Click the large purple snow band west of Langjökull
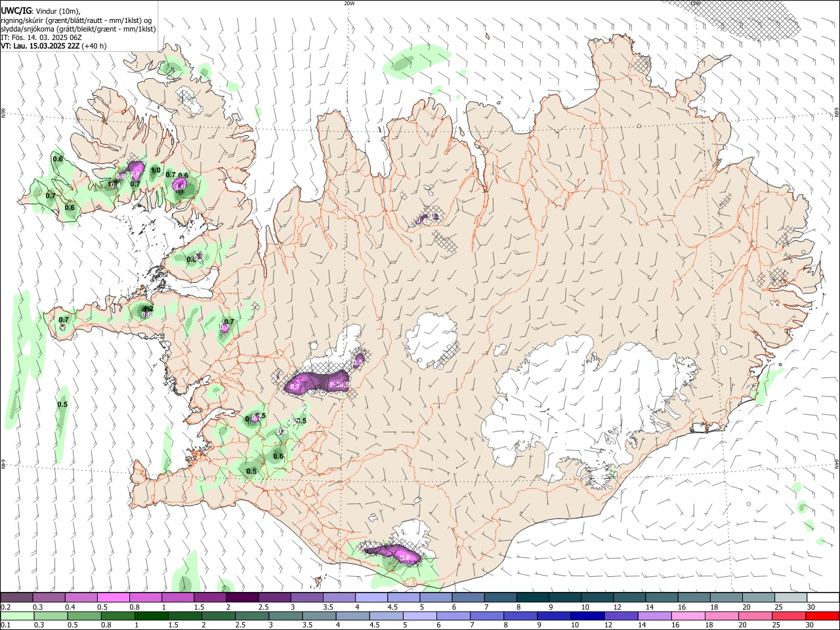 [316, 382]
